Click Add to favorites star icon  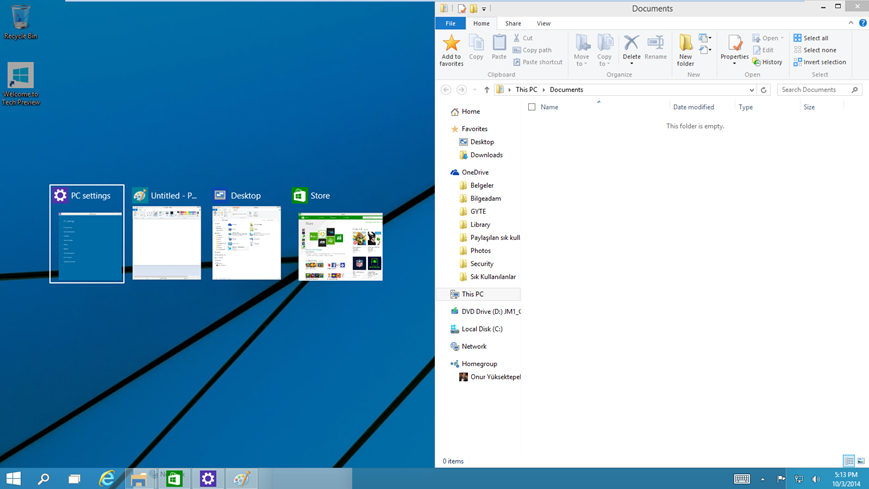click(451, 43)
